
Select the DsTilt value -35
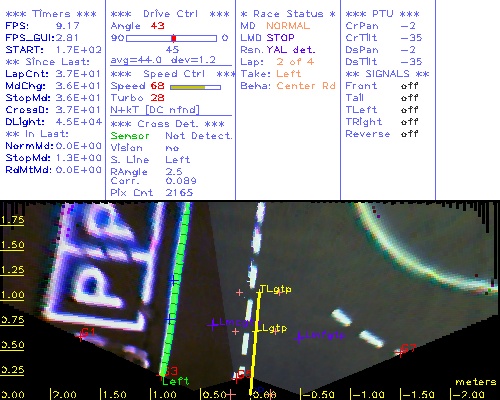(411, 62)
